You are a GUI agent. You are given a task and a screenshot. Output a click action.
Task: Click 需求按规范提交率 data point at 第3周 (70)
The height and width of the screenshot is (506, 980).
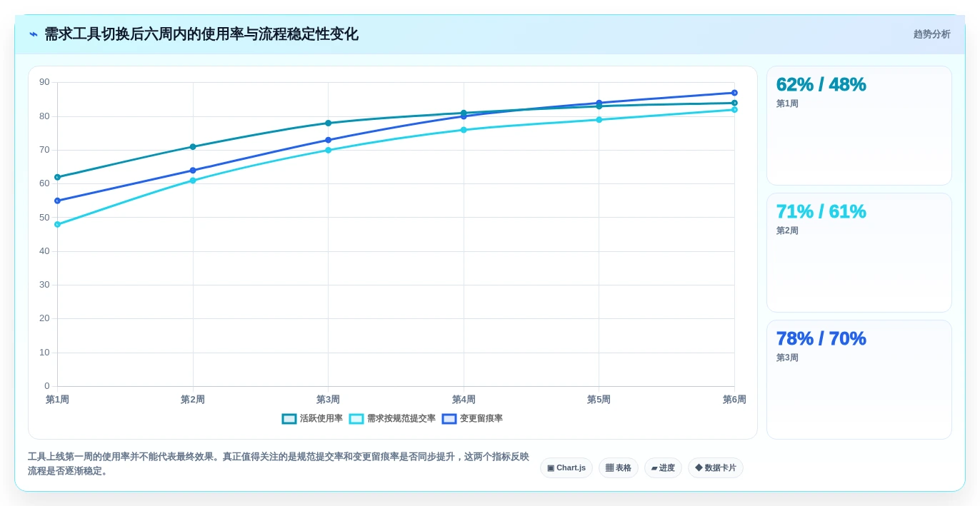pyautogui.click(x=328, y=150)
